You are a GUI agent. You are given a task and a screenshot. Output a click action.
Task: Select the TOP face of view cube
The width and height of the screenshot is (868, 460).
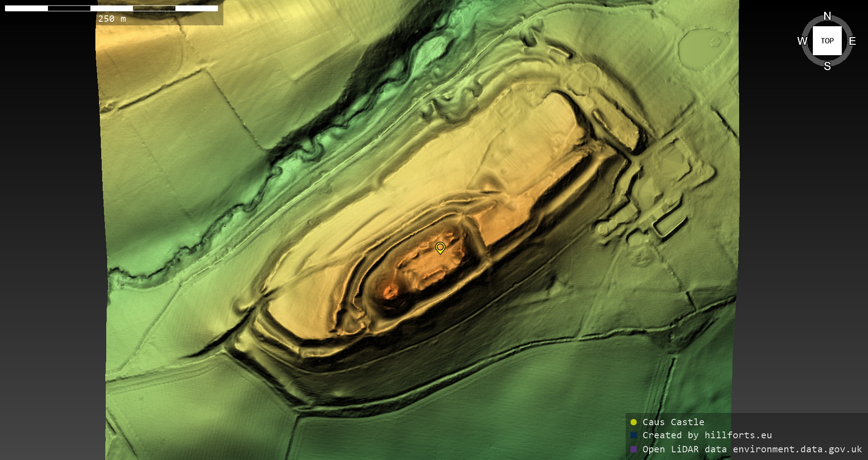click(827, 41)
